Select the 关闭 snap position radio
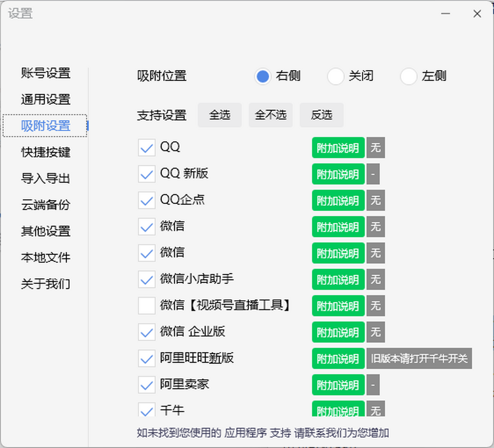This screenshot has width=494, height=448. tap(336, 76)
